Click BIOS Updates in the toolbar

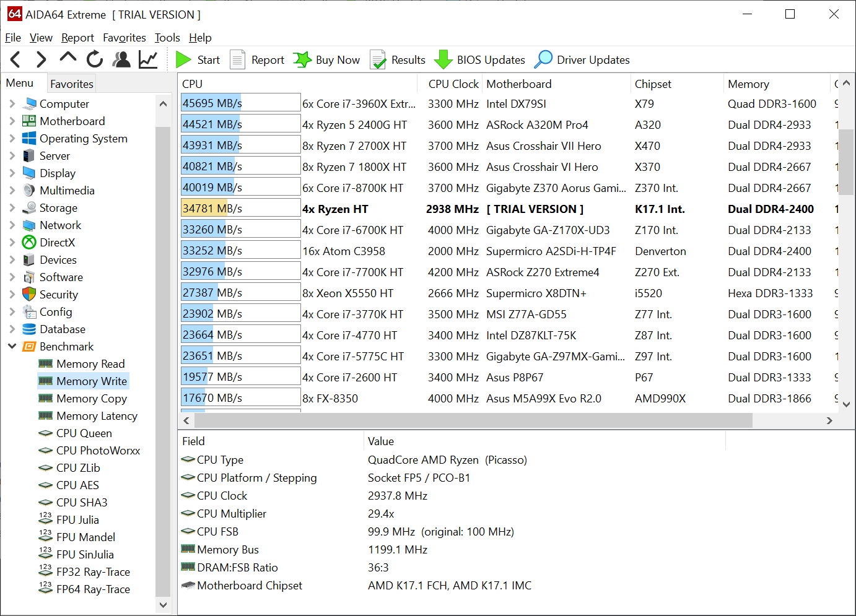pyautogui.click(x=480, y=59)
